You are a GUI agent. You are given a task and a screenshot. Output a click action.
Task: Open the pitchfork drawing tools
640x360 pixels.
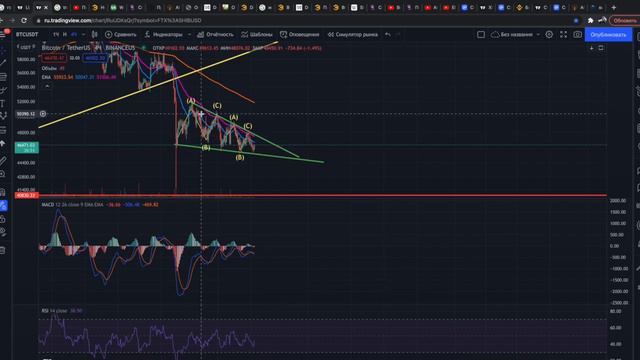pos(3,90)
